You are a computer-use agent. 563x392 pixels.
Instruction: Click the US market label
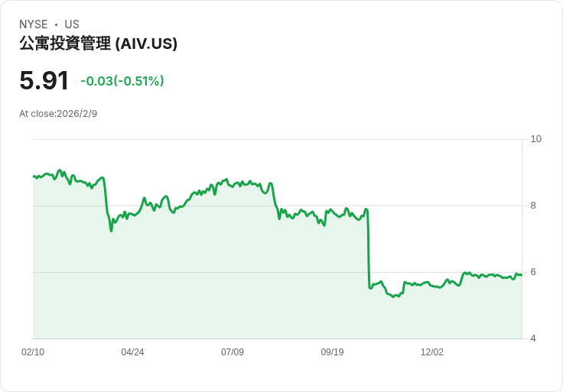click(72, 24)
